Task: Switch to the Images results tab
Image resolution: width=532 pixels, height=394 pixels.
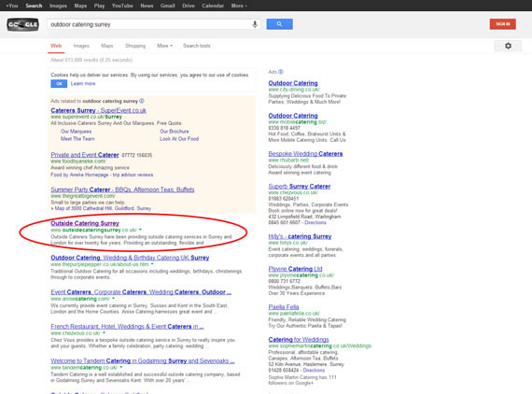Action: click(81, 46)
